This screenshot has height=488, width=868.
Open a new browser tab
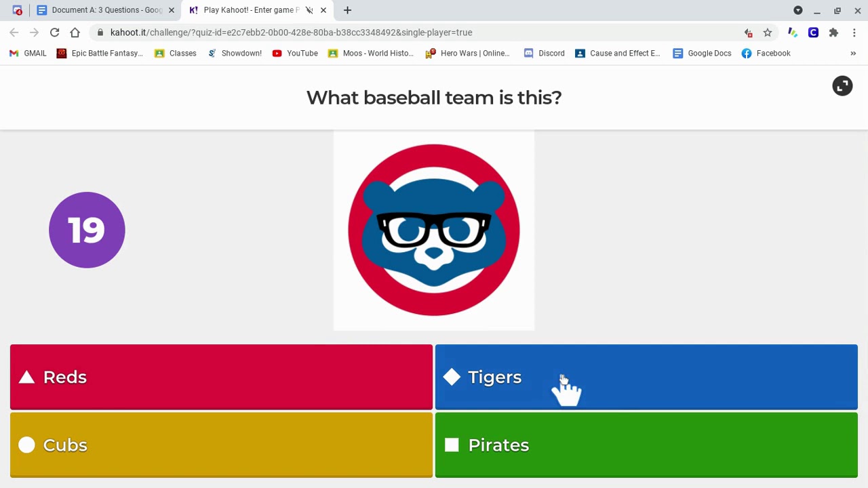[347, 10]
